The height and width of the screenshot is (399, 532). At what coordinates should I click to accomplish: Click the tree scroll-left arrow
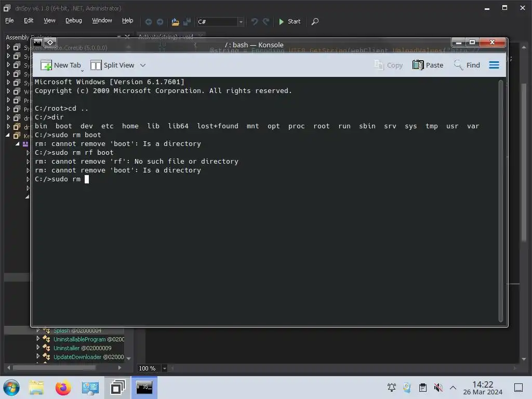[8, 367]
